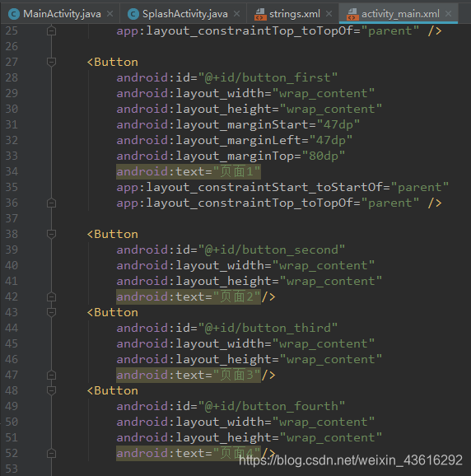
Task: Click the <Button tag on line 38
Action: (x=113, y=235)
